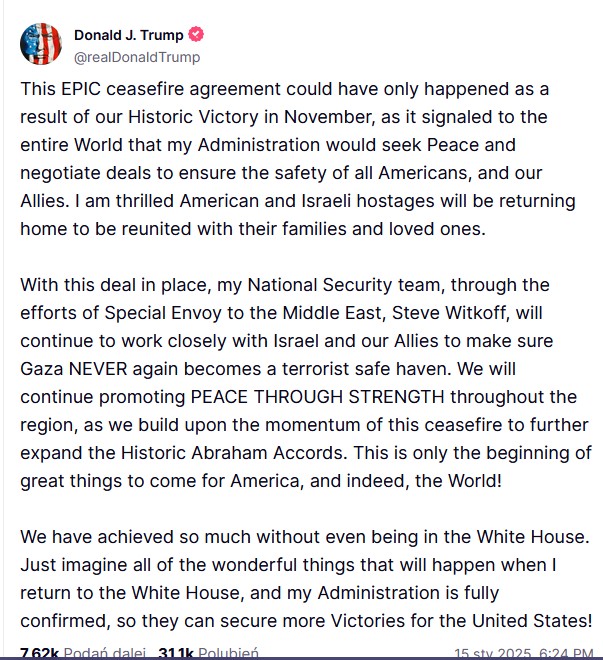The height and width of the screenshot is (660, 603).
Task: Open the Donald J. Trump display name
Action: click(129, 35)
